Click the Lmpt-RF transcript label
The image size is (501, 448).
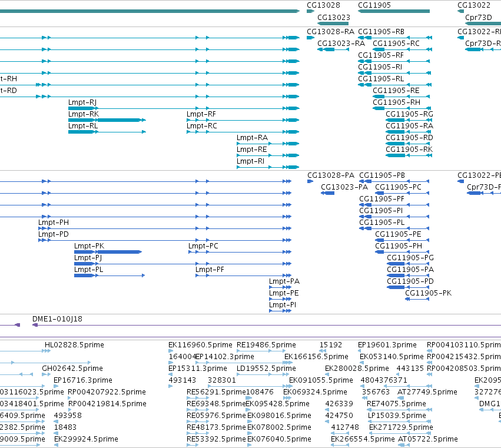coord(201,114)
